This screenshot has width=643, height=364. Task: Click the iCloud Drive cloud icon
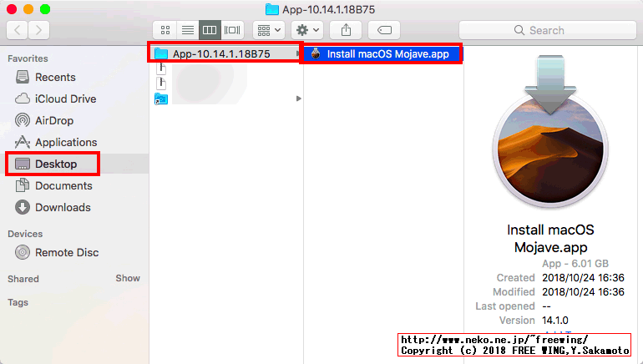[23, 99]
